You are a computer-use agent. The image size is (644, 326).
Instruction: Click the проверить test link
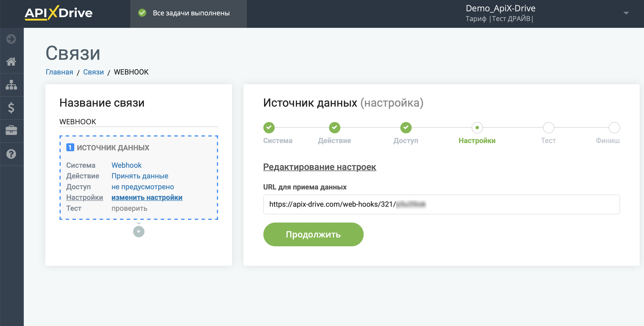[129, 208]
